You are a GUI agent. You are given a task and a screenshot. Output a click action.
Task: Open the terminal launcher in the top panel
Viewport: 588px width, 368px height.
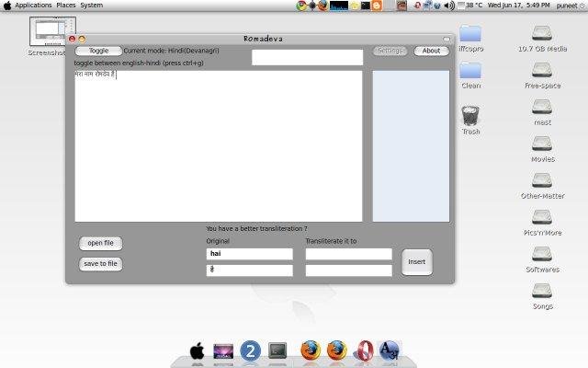tap(366, 6)
